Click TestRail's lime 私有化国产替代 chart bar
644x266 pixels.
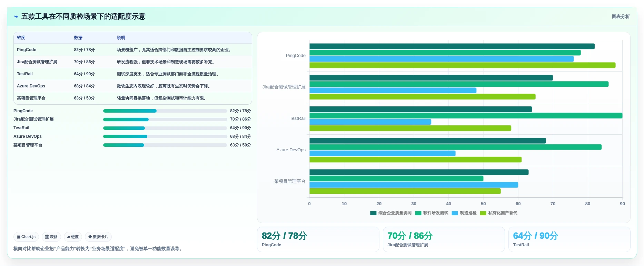410,128
